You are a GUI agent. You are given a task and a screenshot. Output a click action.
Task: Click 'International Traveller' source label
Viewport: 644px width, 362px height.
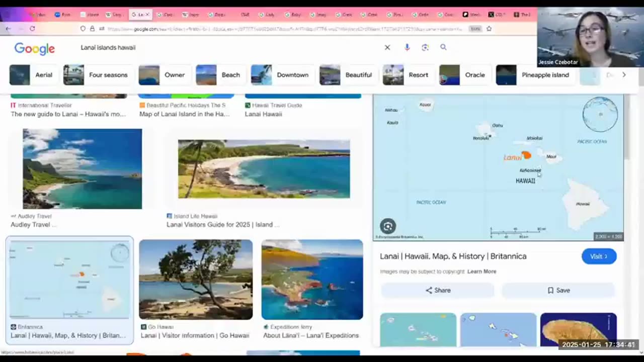pyautogui.click(x=45, y=105)
